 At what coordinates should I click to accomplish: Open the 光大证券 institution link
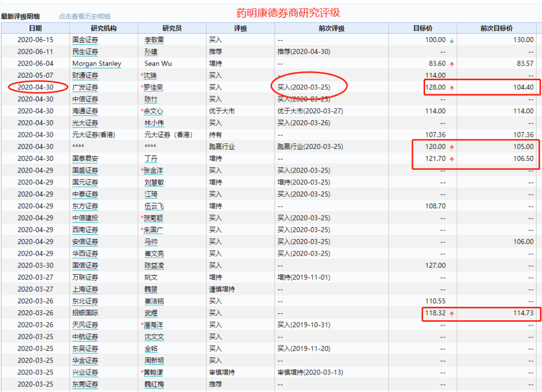85,123
